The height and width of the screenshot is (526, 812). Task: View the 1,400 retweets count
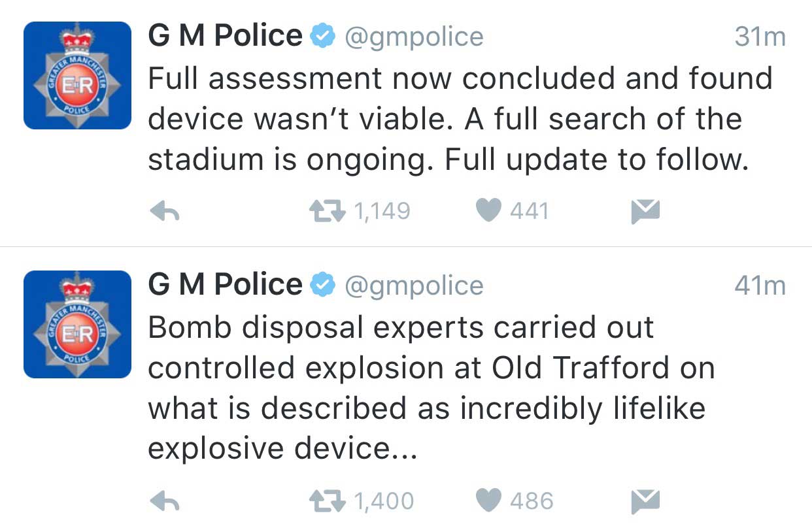(x=384, y=501)
